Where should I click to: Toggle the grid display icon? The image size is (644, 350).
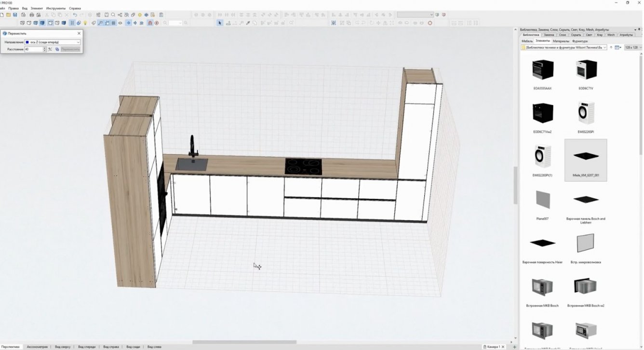coord(113,23)
